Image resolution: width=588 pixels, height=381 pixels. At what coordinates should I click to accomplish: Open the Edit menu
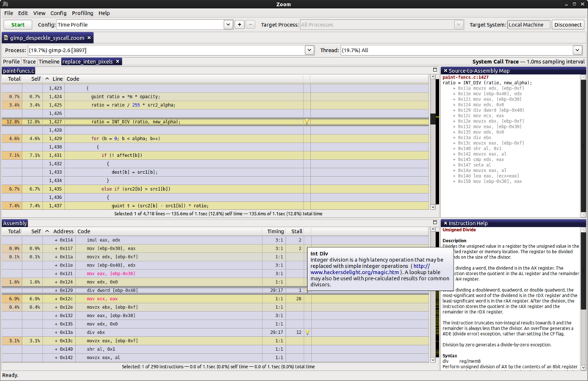point(23,13)
